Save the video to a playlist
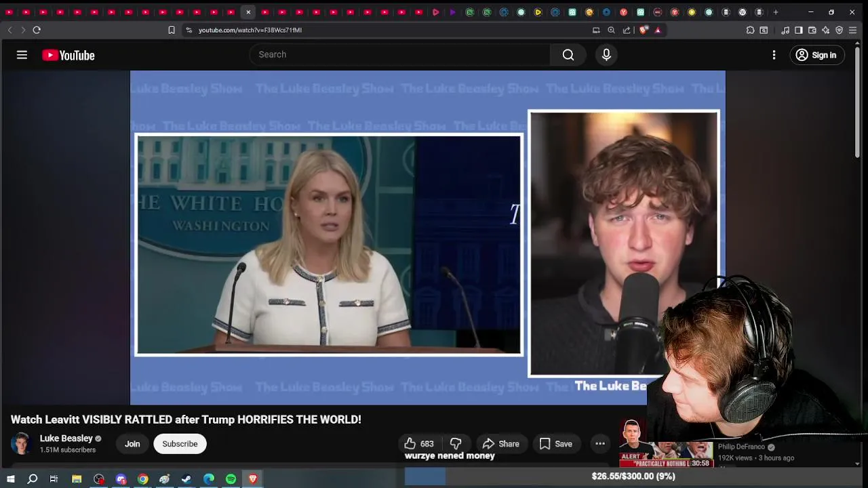This screenshot has height=488, width=868. 556,444
